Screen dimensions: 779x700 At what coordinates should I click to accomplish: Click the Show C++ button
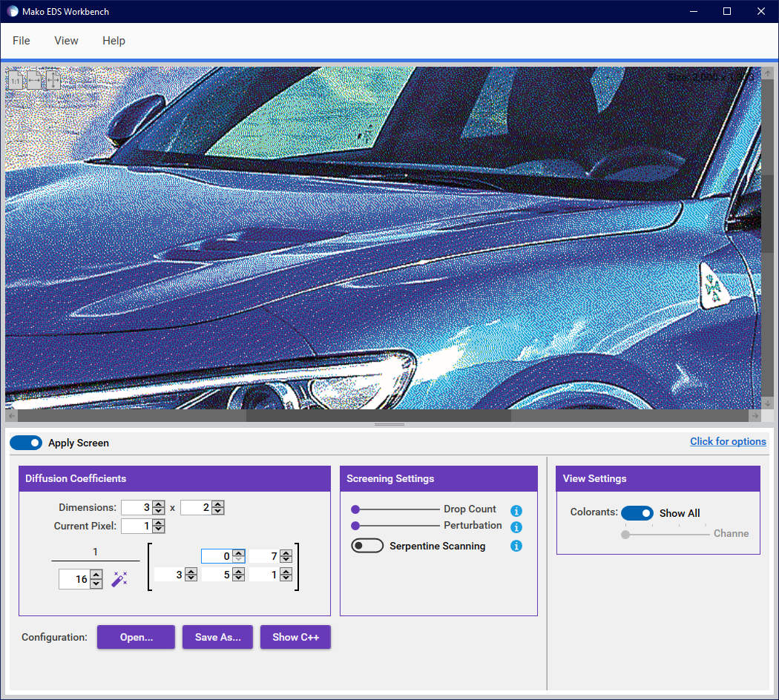click(x=295, y=637)
